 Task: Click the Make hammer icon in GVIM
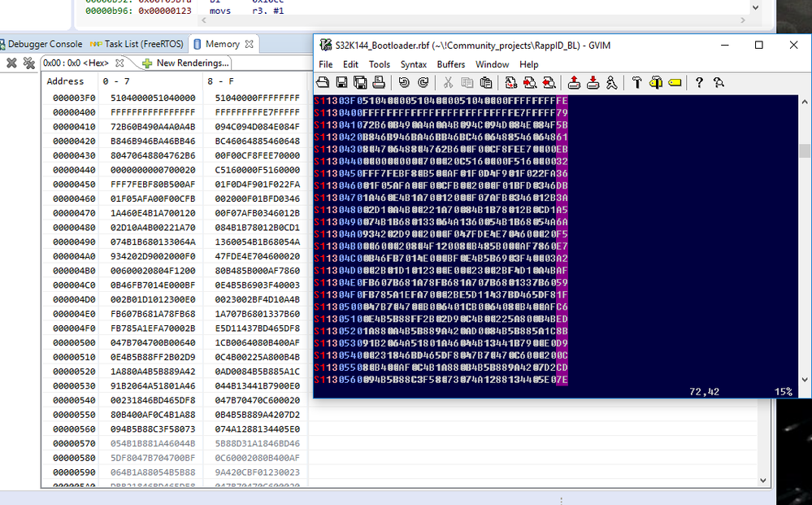pos(637,82)
